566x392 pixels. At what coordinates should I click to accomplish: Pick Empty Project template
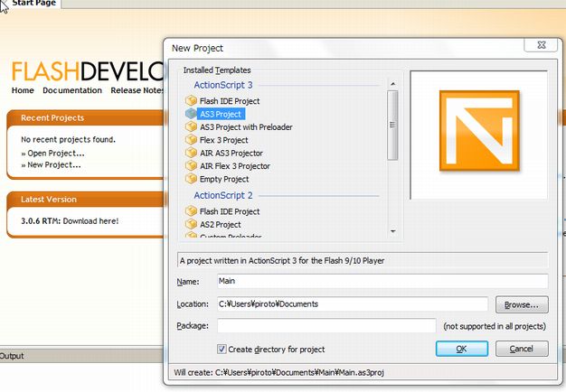pyautogui.click(x=224, y=179)
